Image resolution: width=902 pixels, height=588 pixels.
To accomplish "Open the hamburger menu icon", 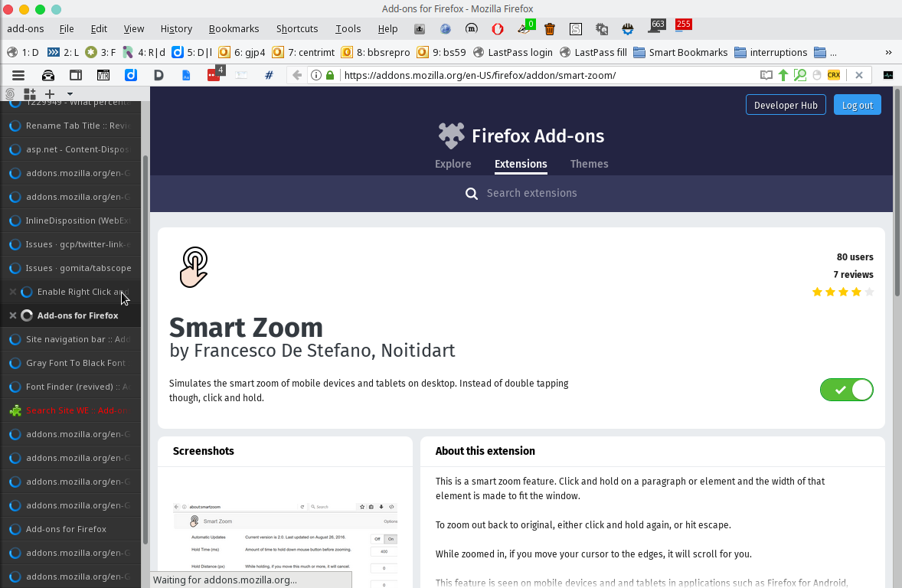I will click(x=18, y=75).
